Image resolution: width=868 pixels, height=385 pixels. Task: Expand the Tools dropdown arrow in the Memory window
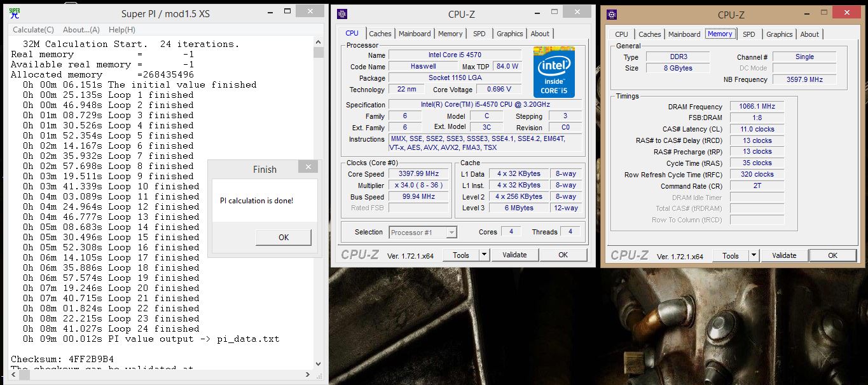(x=754, y=255)
